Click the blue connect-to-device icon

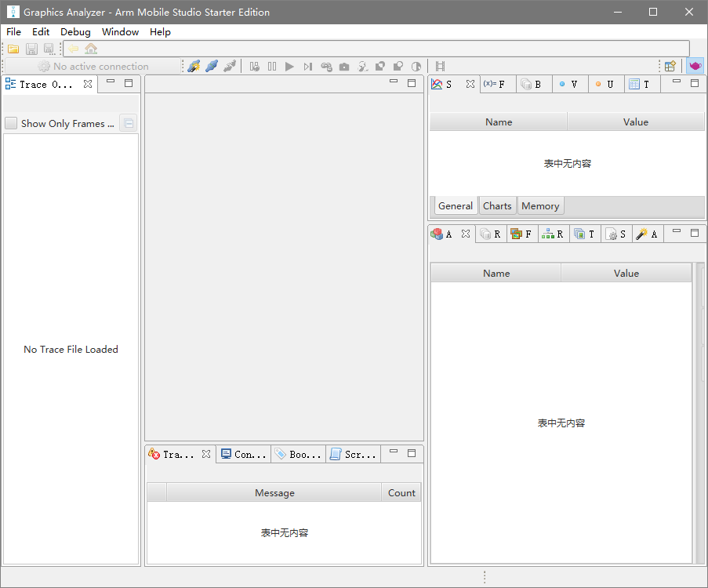point(212,67)
